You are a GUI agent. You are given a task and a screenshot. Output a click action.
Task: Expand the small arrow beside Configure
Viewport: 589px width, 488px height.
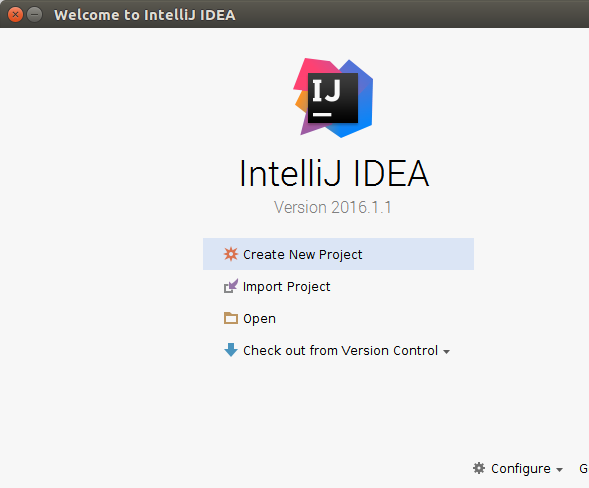coord(559,470)
